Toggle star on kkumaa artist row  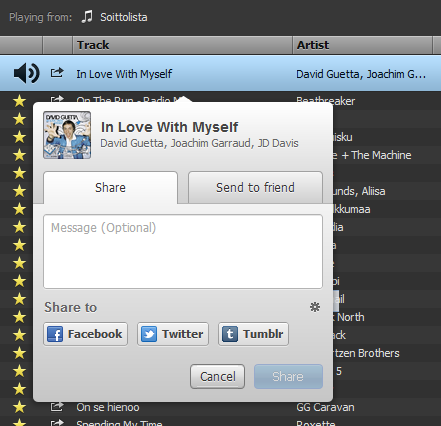coord(19,209)
